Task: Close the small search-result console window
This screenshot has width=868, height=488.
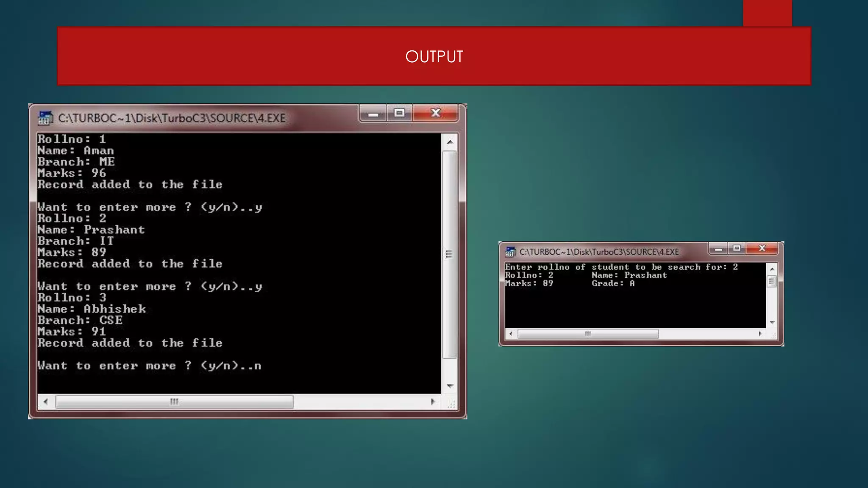Action: coord(762,248)
